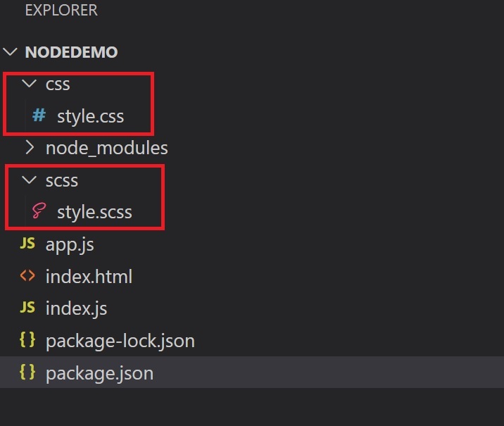This screenshot has height=426, width=504.
Task: Collapse the css folder chevron
Action: click(x=29, y=84)
